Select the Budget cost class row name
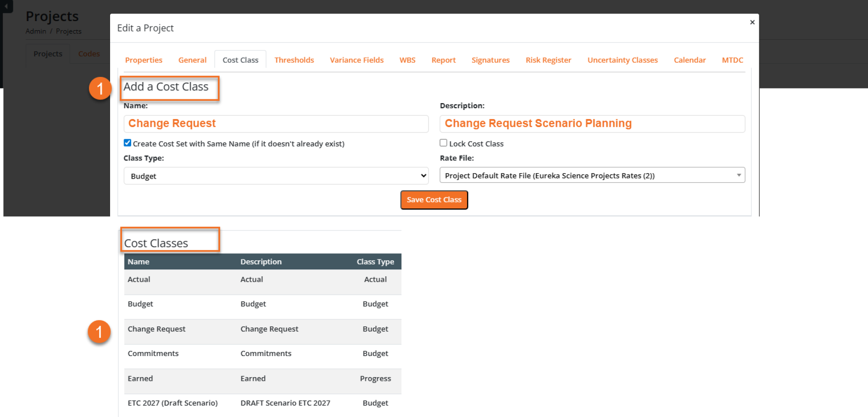The image size is (868, 417). 140,304
